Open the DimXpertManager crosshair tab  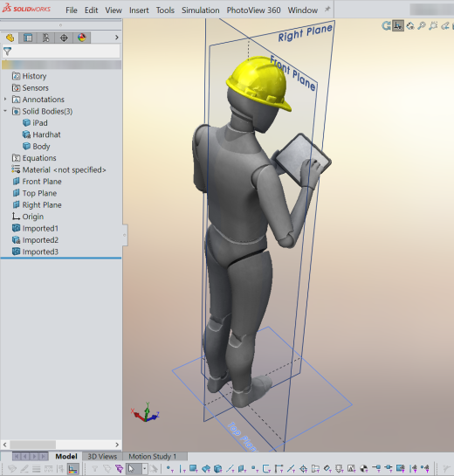point(64,38)
